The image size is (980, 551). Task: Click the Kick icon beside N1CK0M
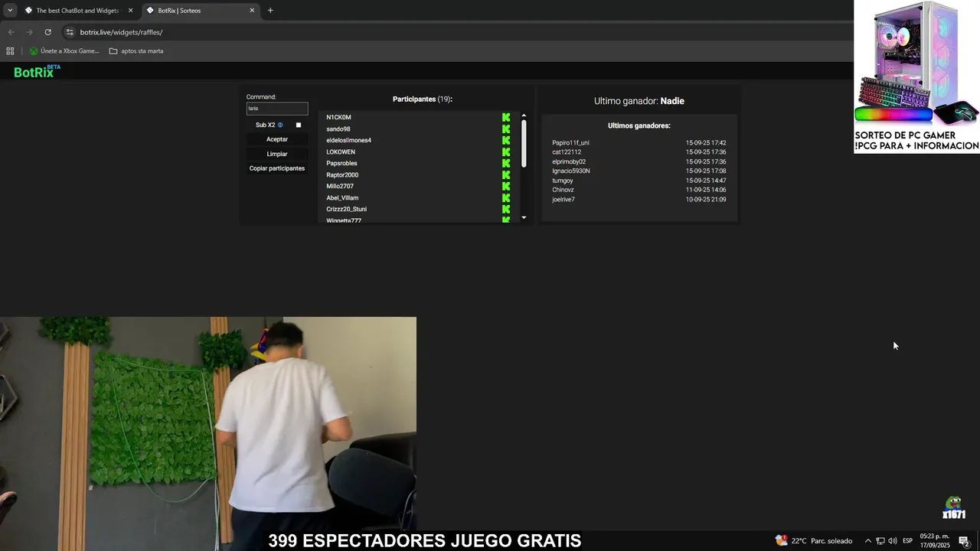(506, 118)
